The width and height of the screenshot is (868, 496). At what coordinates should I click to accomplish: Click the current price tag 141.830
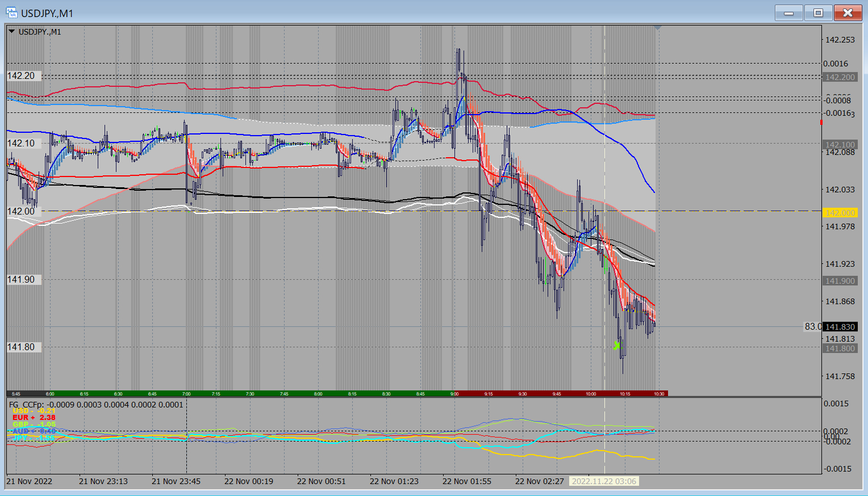tap(840, 327)
